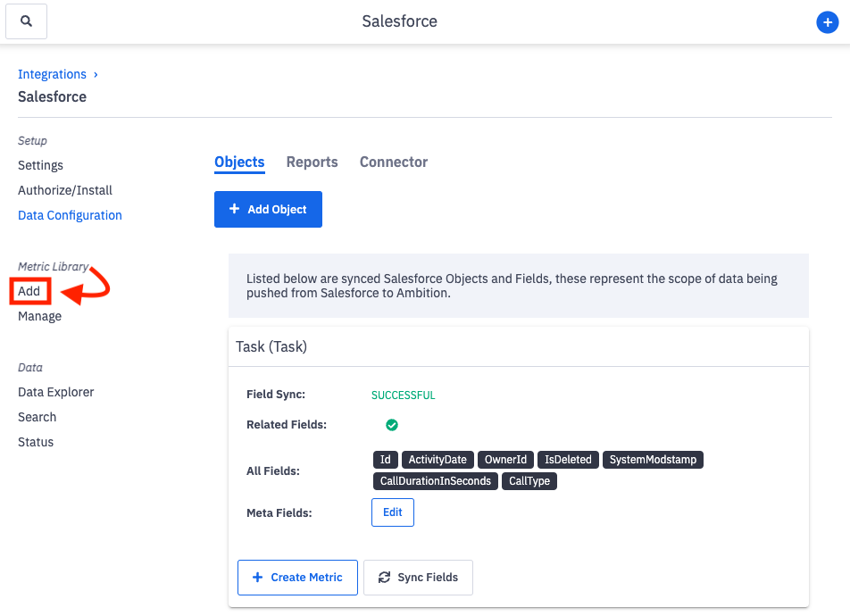Screen dimensions: 850x616
Task: Click the blue plus icon in the header
Action: [x=827, y=21]
